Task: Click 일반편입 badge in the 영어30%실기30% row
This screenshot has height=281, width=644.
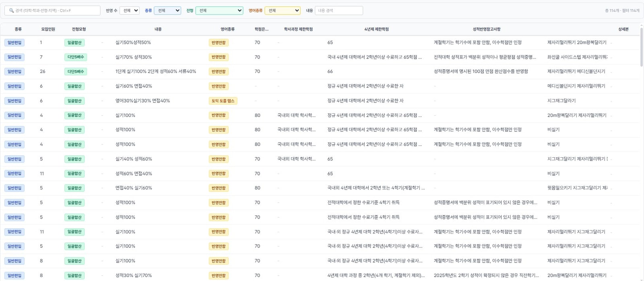Action: pos(14,101)
